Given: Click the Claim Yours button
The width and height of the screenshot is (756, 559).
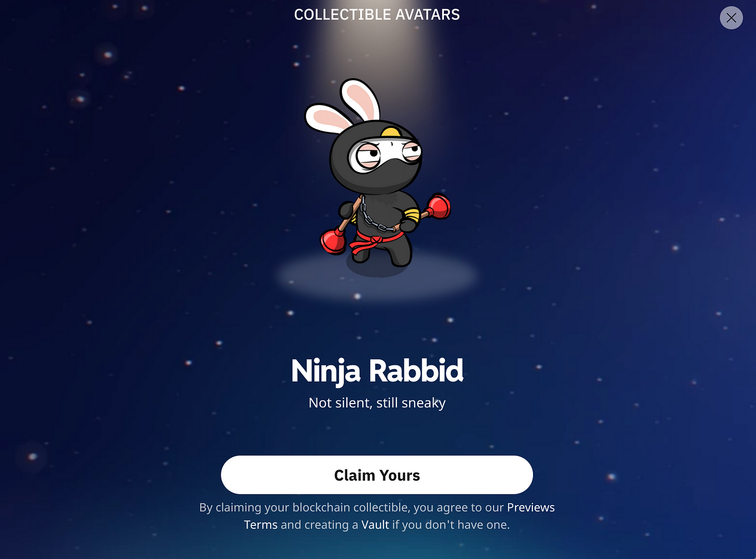Looking at the screenshot, I should point(377,475).
